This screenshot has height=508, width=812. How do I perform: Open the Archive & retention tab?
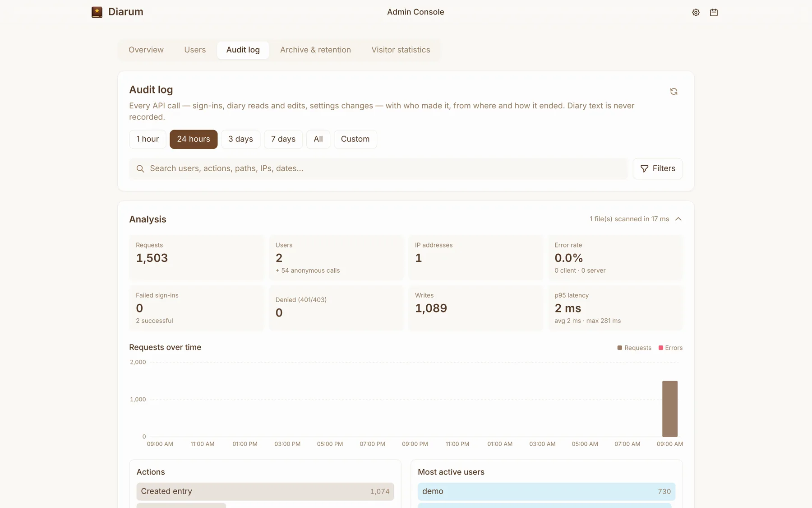point(315,50)
